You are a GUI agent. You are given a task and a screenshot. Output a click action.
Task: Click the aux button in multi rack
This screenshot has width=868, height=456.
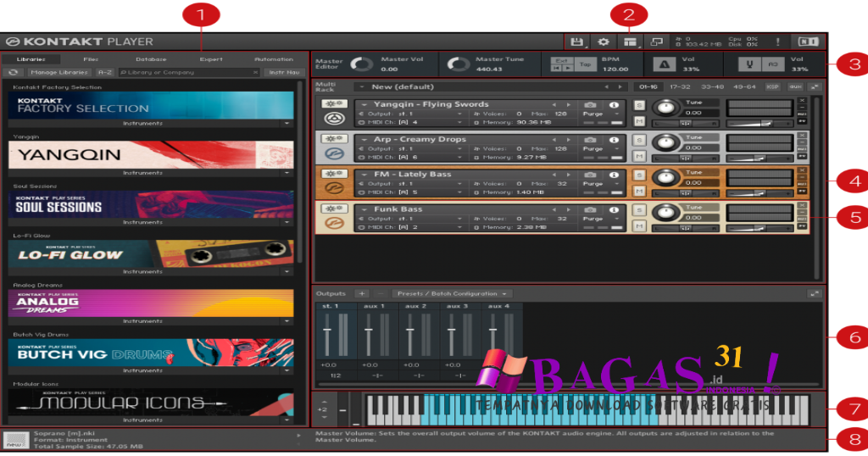point(795,87)
